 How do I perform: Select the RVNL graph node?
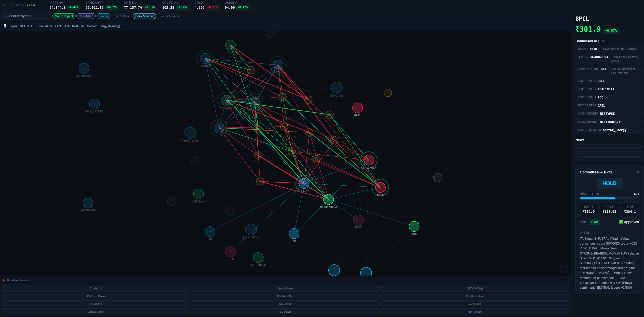coord(210,232)
